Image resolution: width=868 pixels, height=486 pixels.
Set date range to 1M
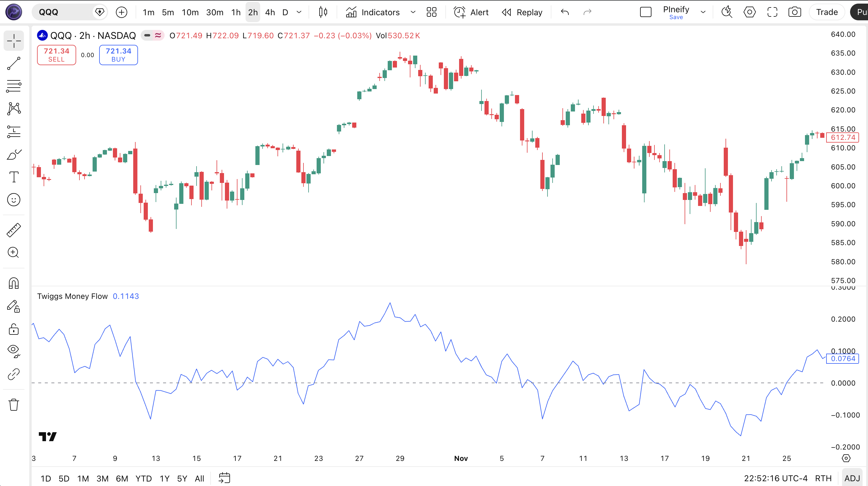[x=83, y=478]
